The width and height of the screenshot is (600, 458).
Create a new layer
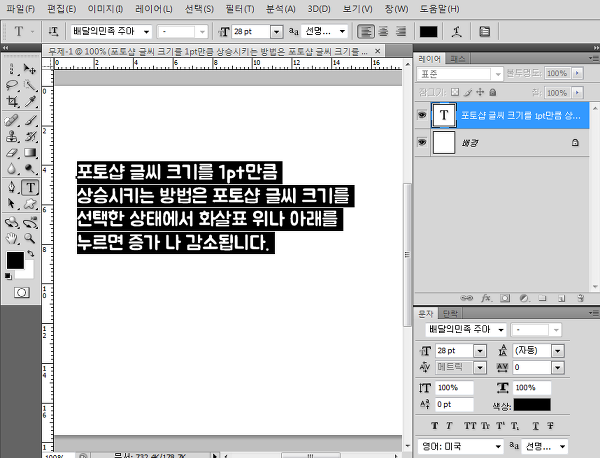(x=561, y=298)
